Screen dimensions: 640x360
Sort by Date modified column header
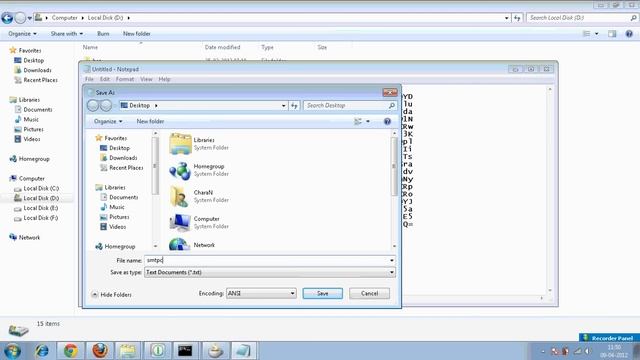[222, 47]
